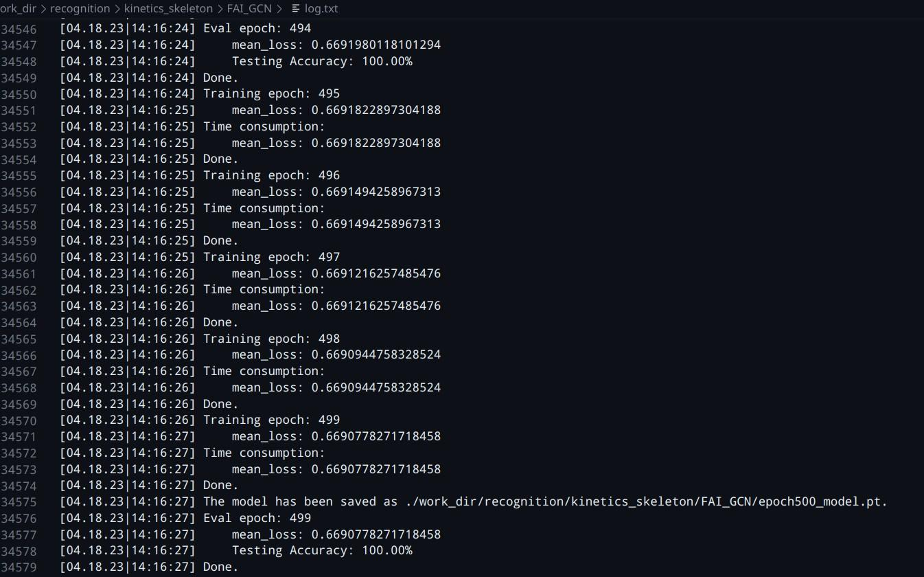Click line number 34579 at the bottom
Viewport: 924px width, 577px height.
tap(19, 567)
